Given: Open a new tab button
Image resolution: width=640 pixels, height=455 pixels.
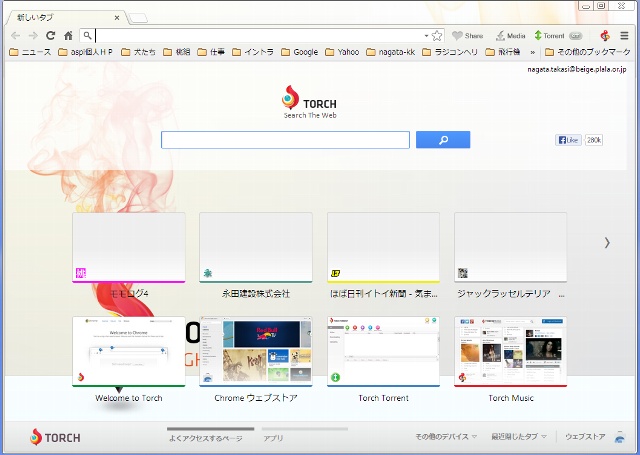Looking at the screenshot, I should (138, 18).
